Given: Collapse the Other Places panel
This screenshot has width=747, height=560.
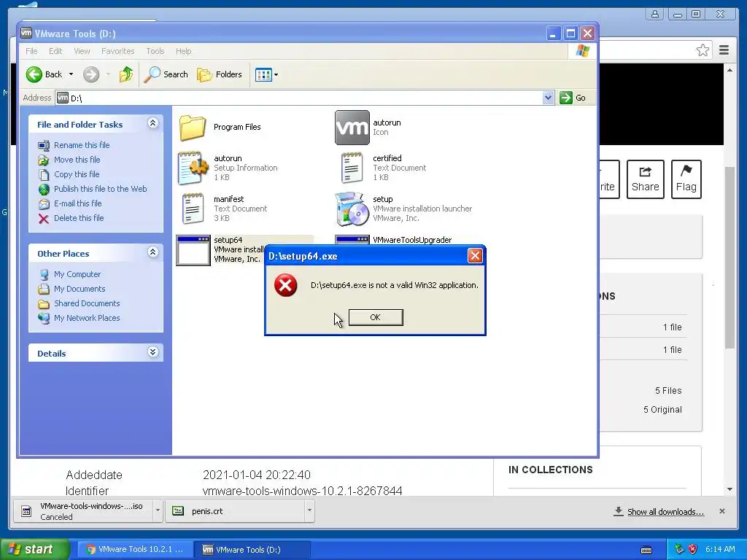Looking at the screenshot, I should coord(152,252).
